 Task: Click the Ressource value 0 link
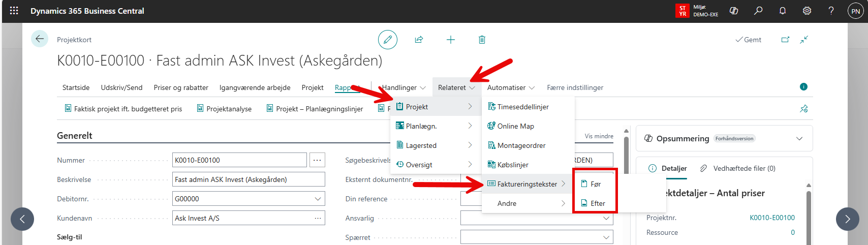coord(793,232)
